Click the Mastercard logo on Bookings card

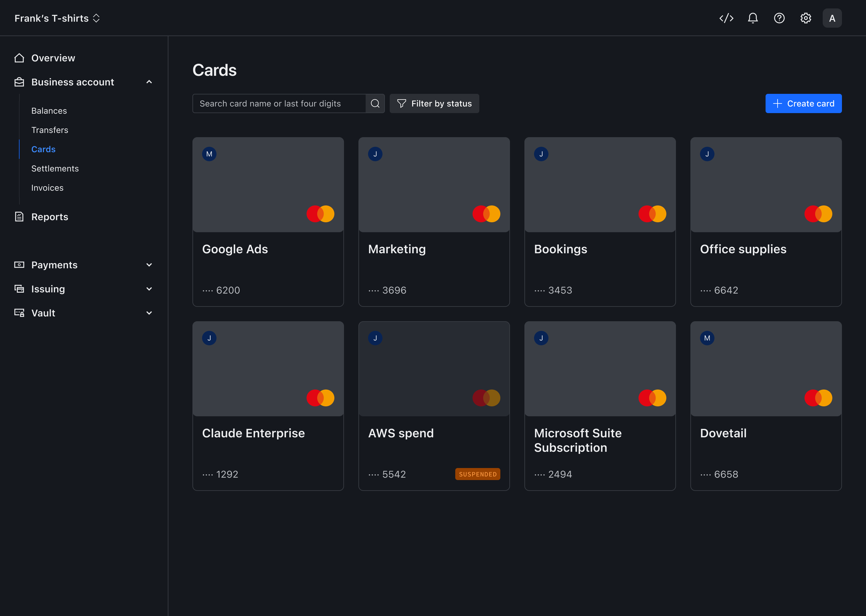pyautogui.click(x=652, y=214)
